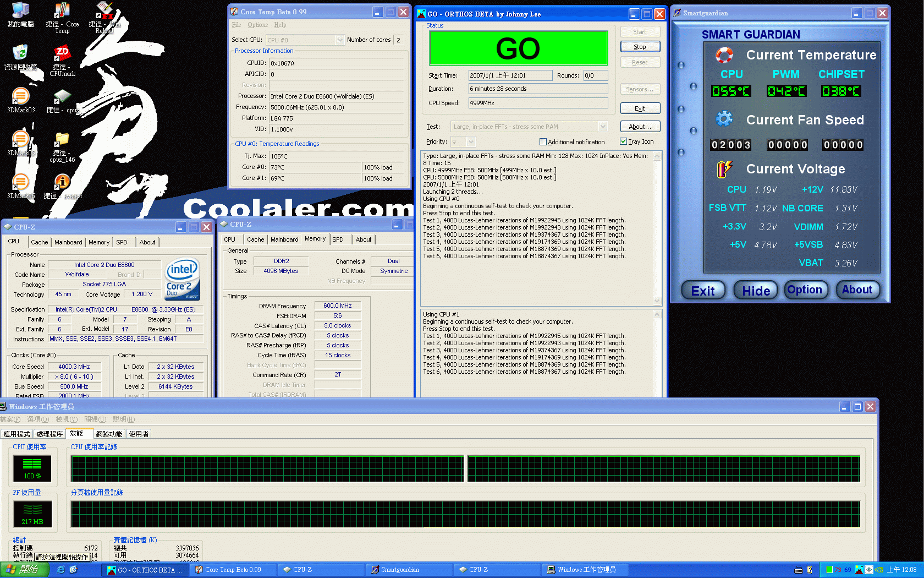Toggle Additional notification checkbox in ORTHOS
Screen dimensions: 924x578
(x=543, y=142)
